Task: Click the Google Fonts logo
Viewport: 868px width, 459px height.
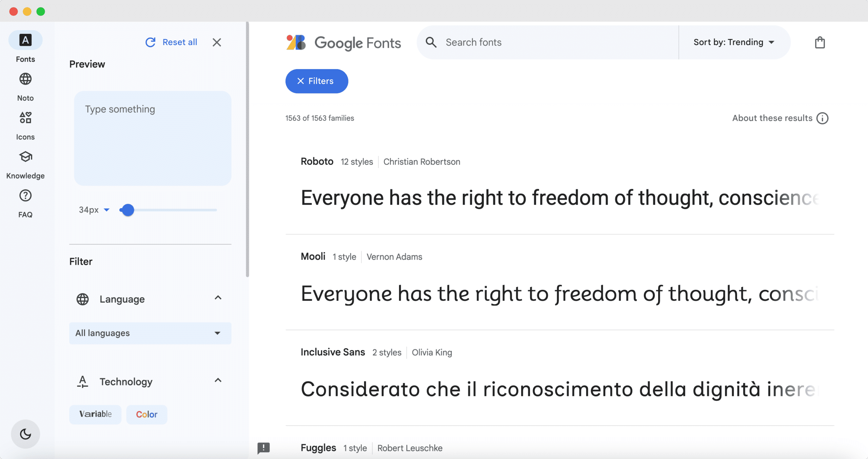Action: pos(343,43)
